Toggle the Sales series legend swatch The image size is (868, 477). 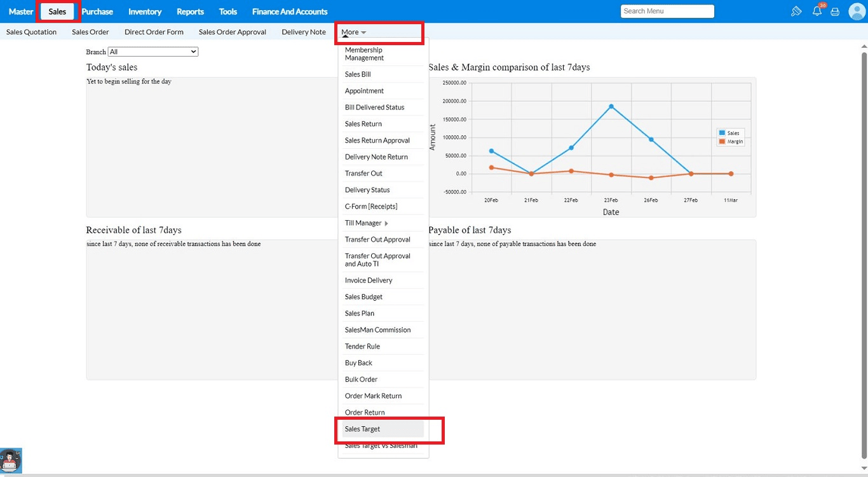pyautogui.click(x=722, y=133)
